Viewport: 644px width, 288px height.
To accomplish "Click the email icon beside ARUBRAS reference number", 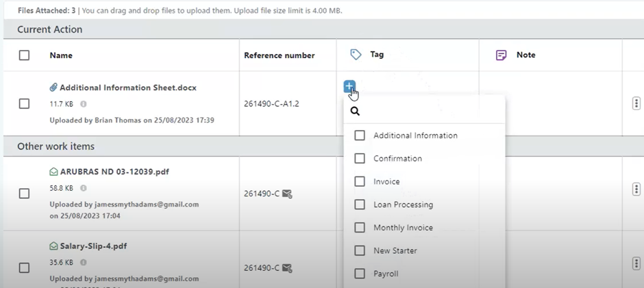I will [x=287, y=194].
